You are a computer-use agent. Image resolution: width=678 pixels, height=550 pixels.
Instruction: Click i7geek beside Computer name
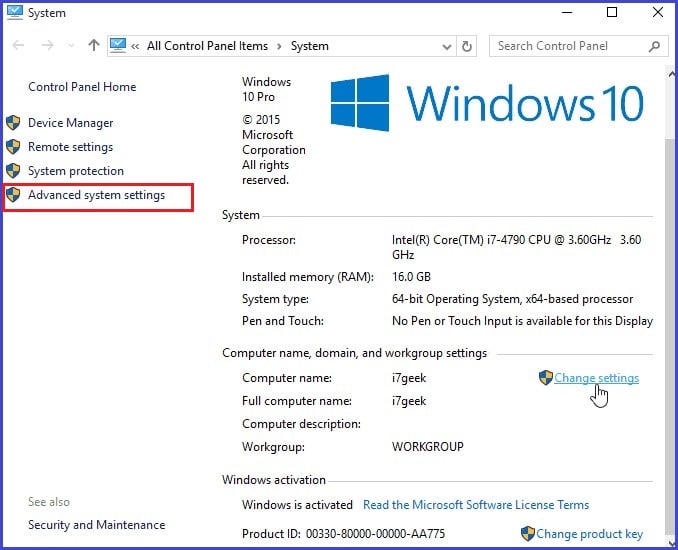[x=409, y=378]
